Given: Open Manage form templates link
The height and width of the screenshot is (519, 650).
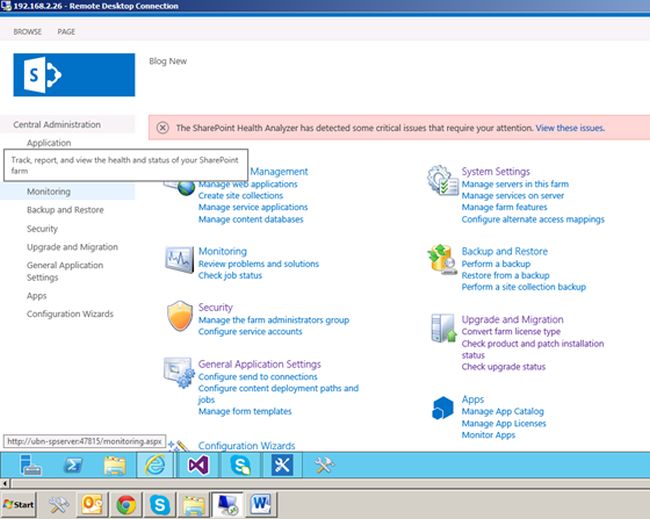Looking at the screenshot, I should [245, 411].
